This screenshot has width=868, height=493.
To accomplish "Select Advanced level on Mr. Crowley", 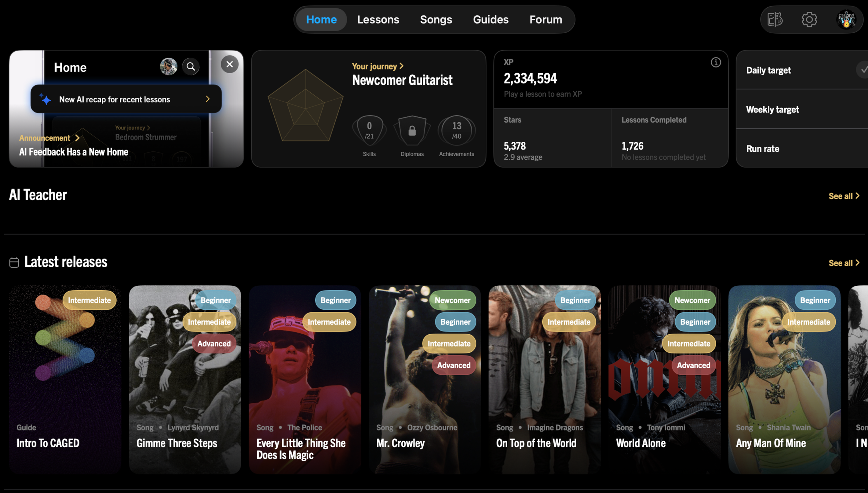I will (x=454, y=365).
